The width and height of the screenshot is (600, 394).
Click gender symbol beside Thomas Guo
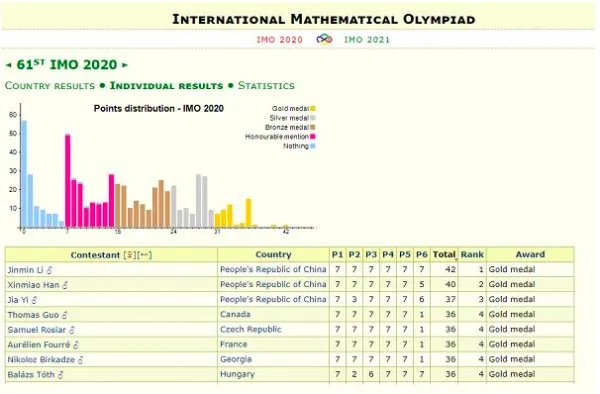pos(64,315)
